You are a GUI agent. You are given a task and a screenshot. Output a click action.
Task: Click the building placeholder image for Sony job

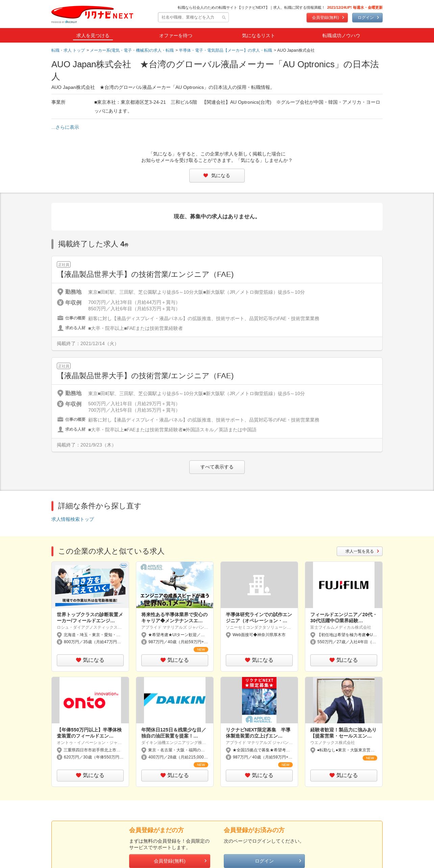tap(259, 585)
